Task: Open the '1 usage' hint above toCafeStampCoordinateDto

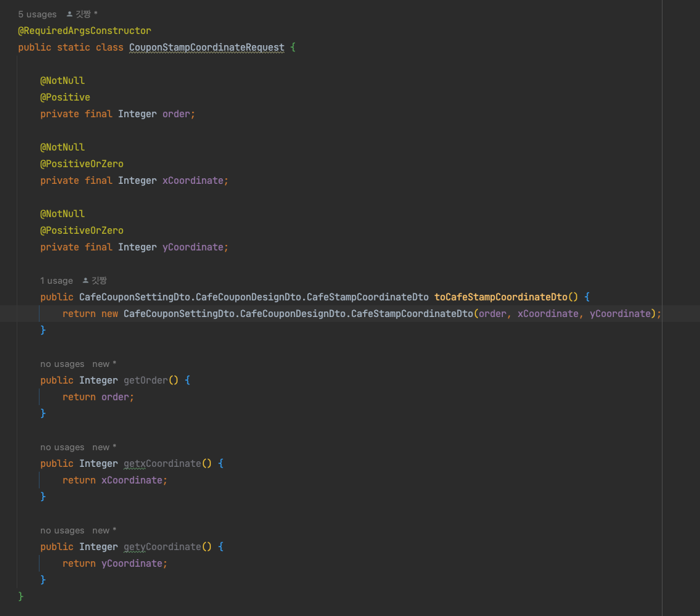Action: tap(56, 281)
